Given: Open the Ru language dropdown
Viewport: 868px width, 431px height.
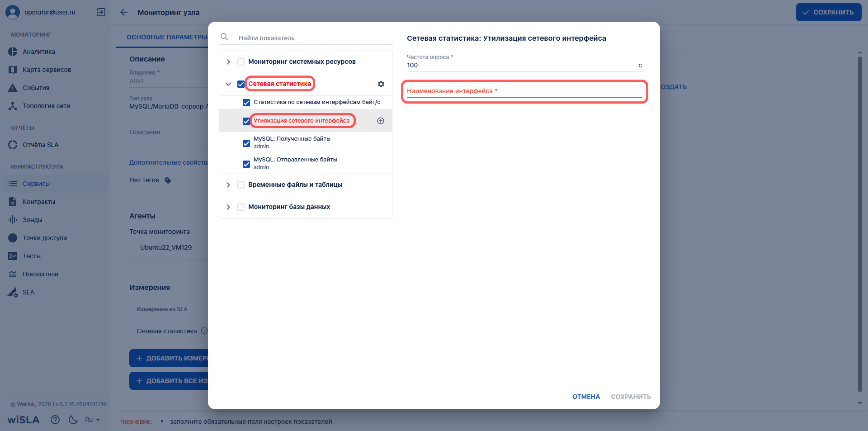Looking at the screenshot, I should 93,420.
